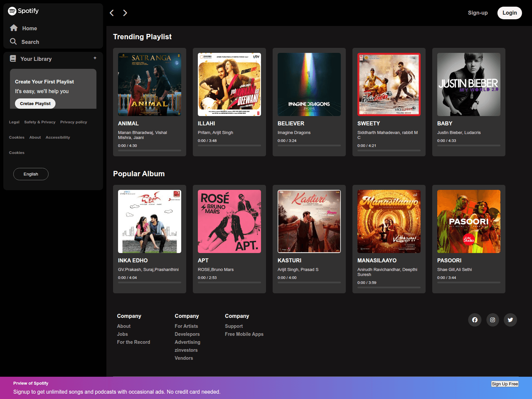Image resolution: width=532 pixels, height=399 pixels.
Task: Click the Cretae Playlist button
Action: [x=35, y=103]
